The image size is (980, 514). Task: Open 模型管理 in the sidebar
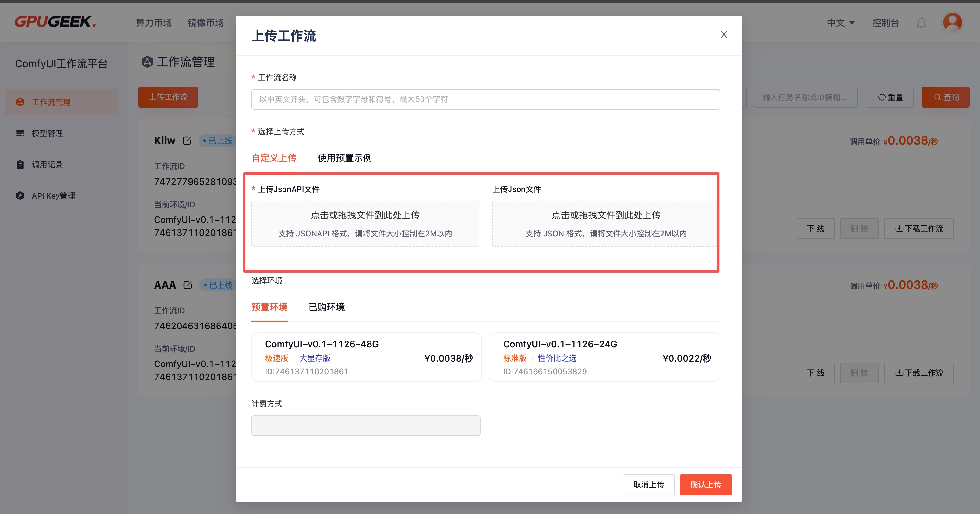pyautogui.click(x=47, y=133)
